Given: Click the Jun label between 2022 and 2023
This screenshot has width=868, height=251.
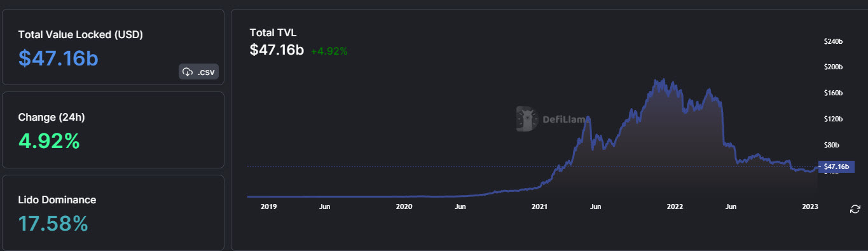Looking at the screenshot, I should tap(731, 207).
